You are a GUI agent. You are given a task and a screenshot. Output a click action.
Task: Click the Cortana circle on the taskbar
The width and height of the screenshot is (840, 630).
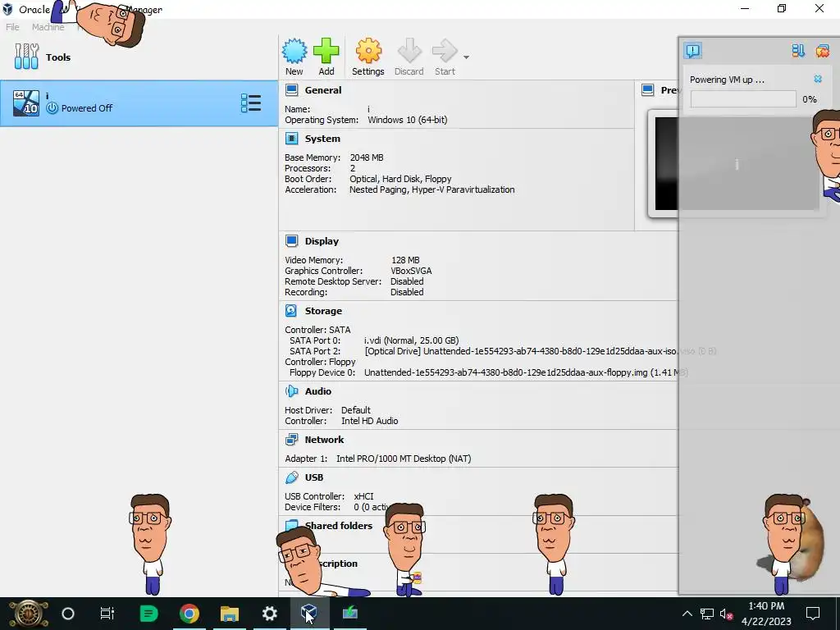pos(68,614)
